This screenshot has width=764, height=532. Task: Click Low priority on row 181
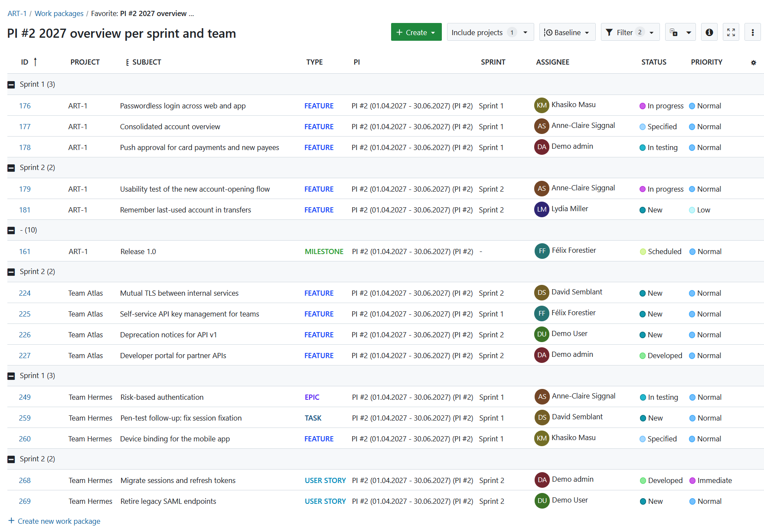click(699, 210)
